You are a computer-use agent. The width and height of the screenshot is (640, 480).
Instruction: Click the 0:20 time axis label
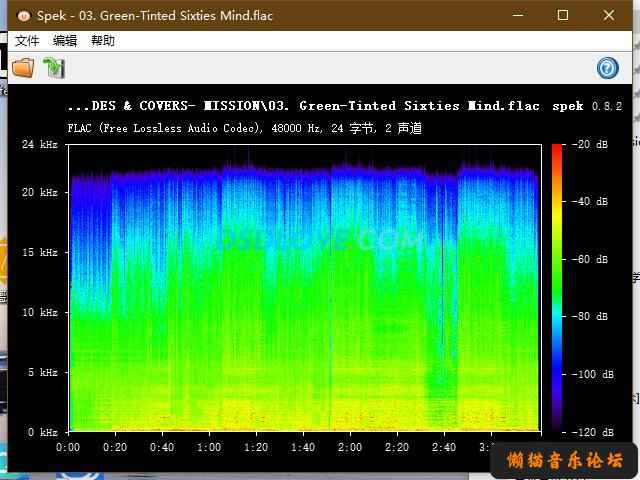pos(115,447)
